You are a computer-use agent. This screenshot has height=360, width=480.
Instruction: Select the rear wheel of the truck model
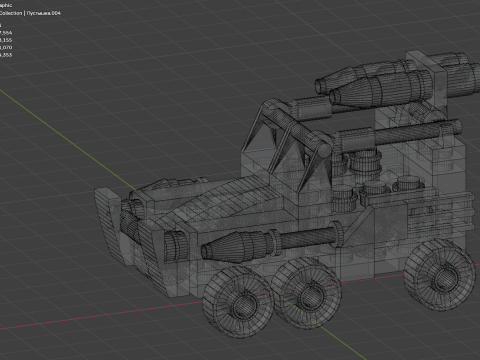tap(440, 274)
